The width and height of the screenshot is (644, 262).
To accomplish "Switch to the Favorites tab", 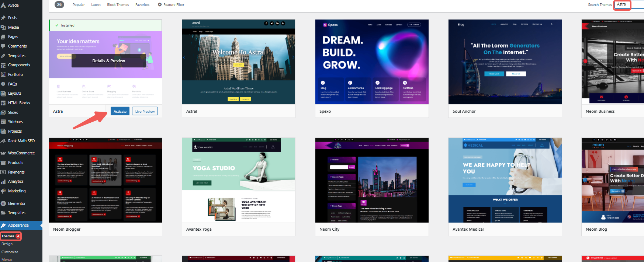I will pos(142,5).
